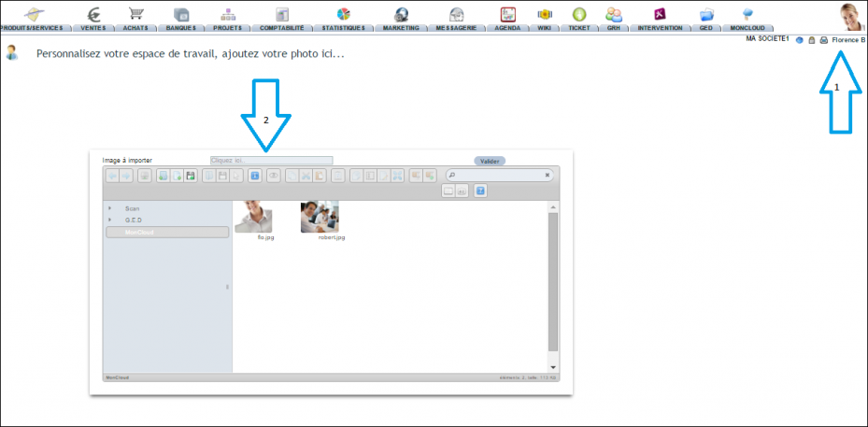Create a new folder in file manager
Viewport: 868px width, 427px height.
coord(163,176)
